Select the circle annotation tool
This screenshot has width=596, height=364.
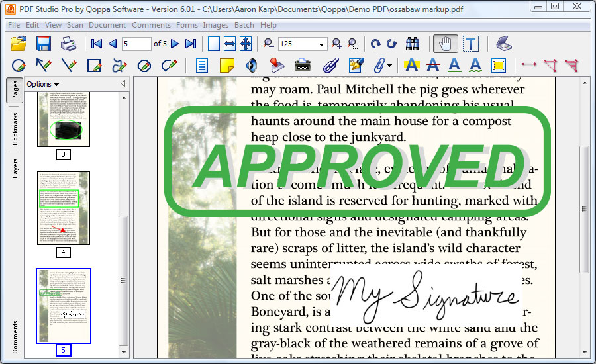point(19,66)
